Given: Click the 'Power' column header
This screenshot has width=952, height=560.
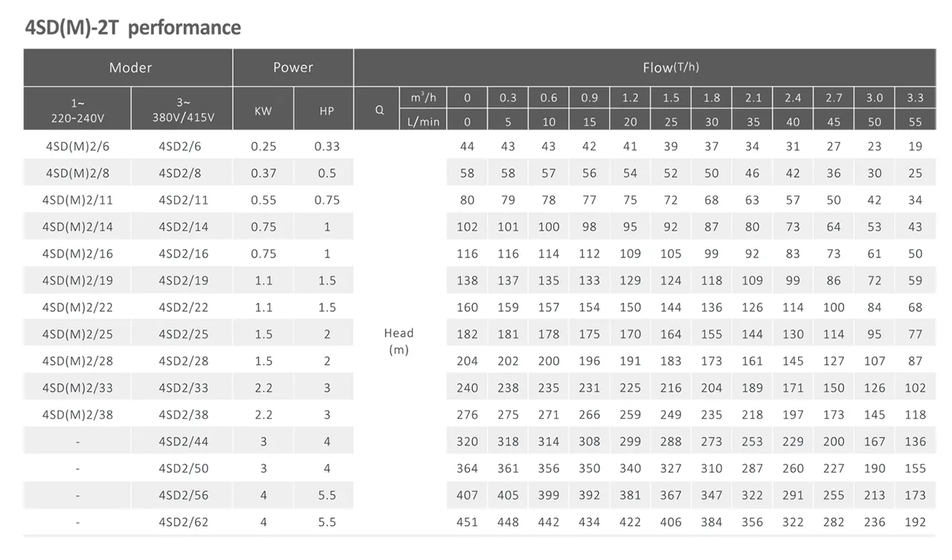Looking at the screenshot, I should point(293,68).
